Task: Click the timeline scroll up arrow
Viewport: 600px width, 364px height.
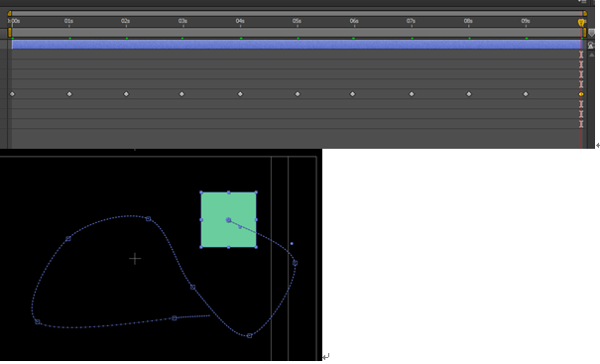Action: 591,56
